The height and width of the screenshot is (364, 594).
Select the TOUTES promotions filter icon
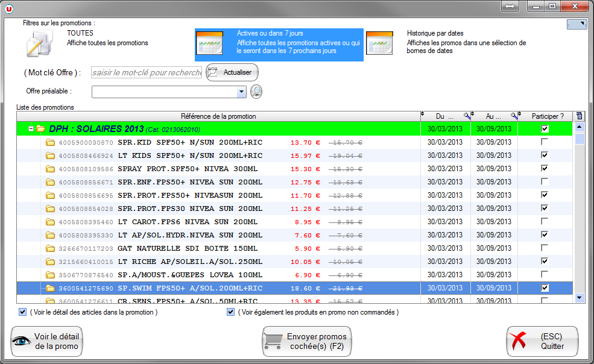tap(40, 44)
